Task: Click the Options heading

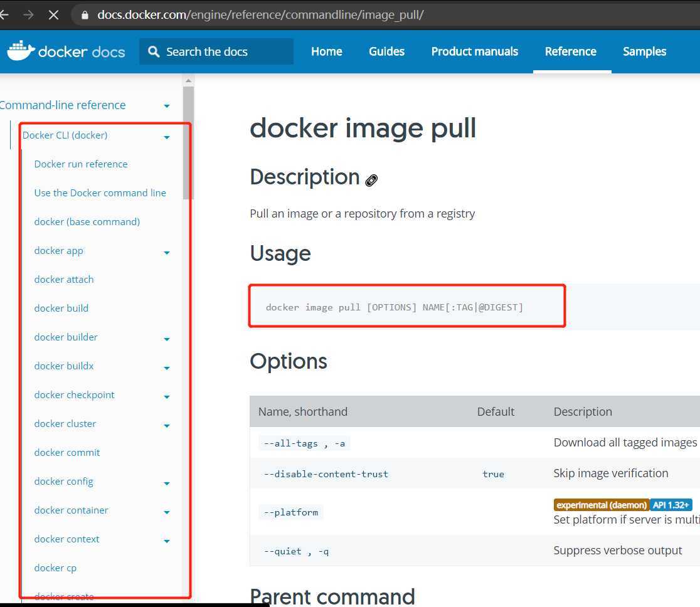Action: click(x=289, y=361)
